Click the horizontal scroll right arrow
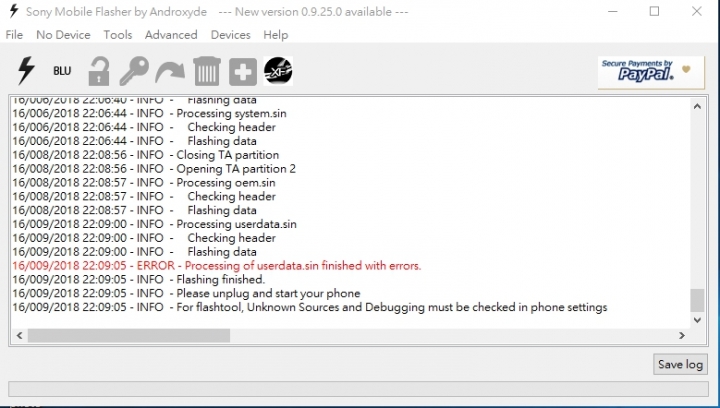Image resolution: width=720 pixels, height=408 pixels. (682, 335)
